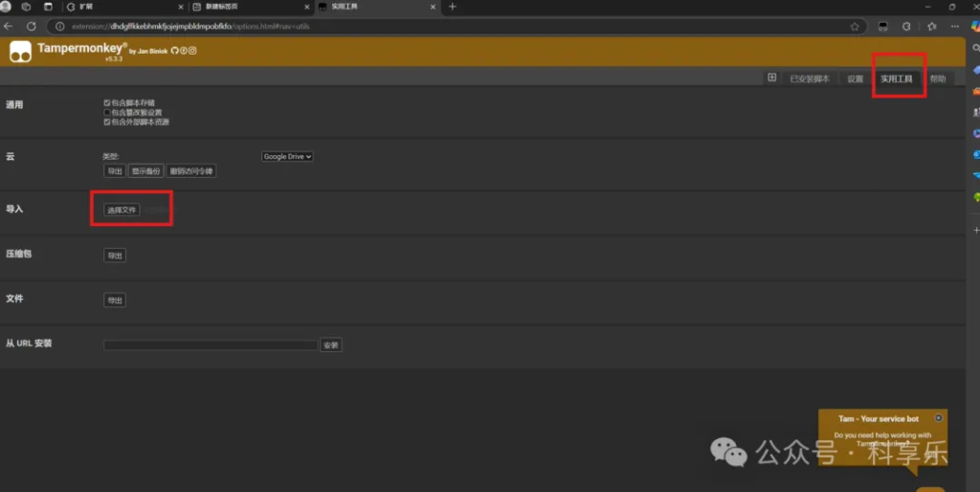This screenshot has height=492, width=980.
Task: Open sidebar tree icon
Action: click(976, 197)
